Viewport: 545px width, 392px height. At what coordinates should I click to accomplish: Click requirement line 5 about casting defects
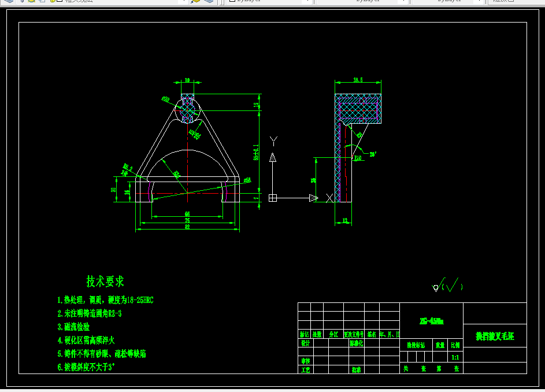[102, 354]
